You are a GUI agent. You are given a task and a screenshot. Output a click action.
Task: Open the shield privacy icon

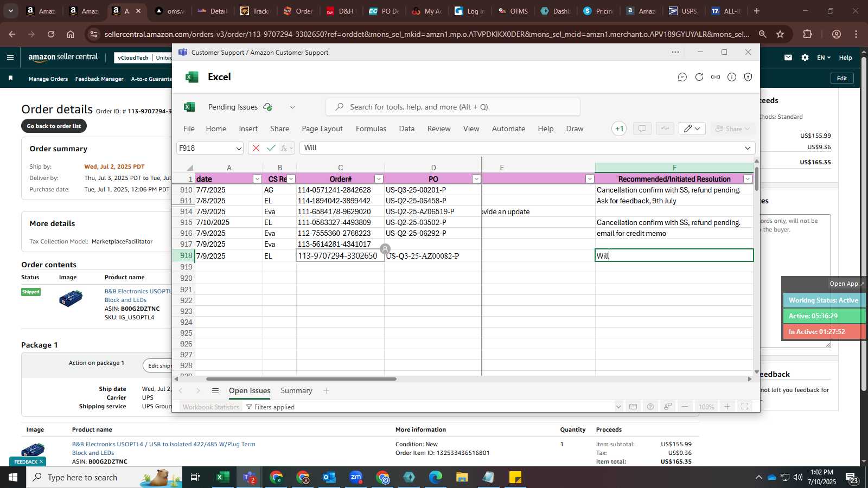click(x=748, y=77)
